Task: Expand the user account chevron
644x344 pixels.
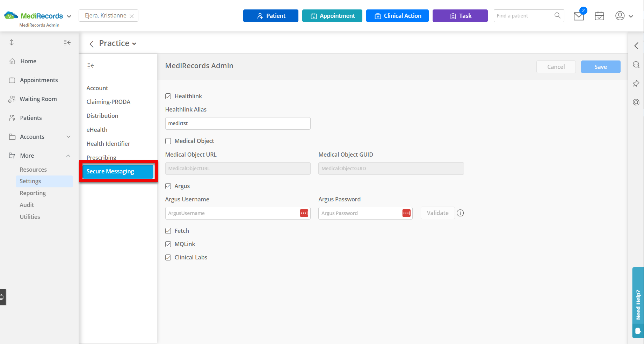Action: (x=631, y=16)
